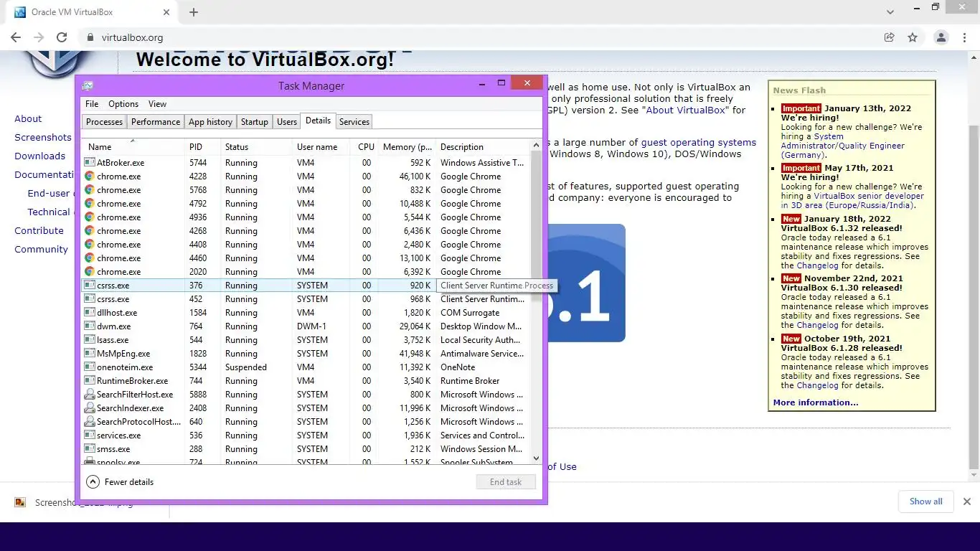Sort by the Memory column header

tap(407, 146)
